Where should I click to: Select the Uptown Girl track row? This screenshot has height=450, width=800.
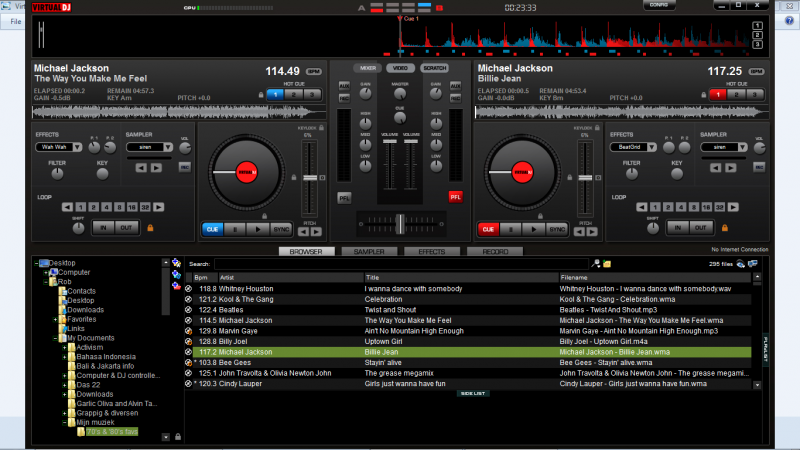pyautogui.click(x=468, y=342)
